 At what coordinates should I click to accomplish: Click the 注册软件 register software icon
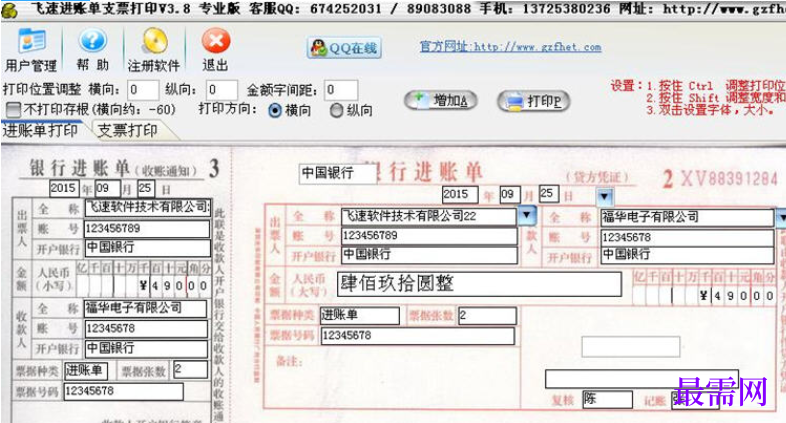coord(154,50)
